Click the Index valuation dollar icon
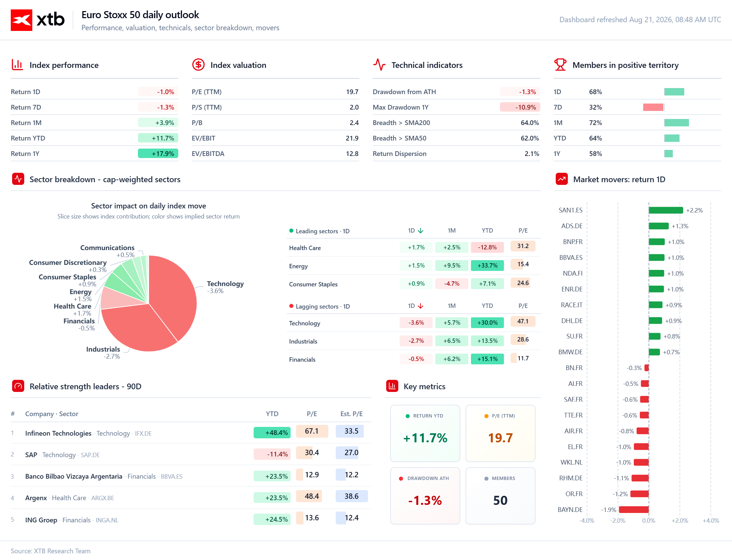Viewport: 732px width, 560px height. click(x=198, y=65)
